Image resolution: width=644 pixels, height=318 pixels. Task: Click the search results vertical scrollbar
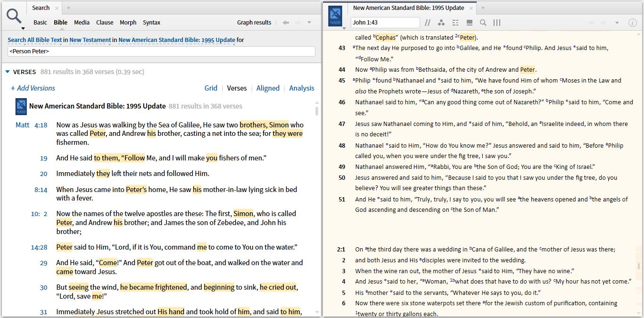(317, 111)
